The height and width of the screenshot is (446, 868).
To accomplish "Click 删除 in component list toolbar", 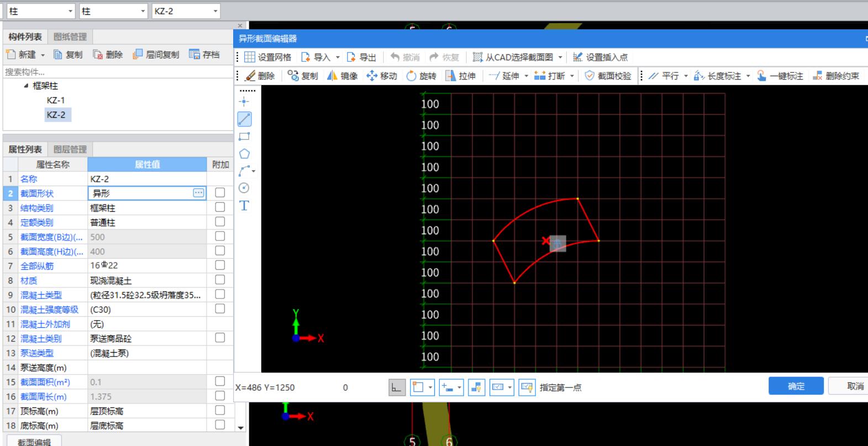I will click(108, 54).
